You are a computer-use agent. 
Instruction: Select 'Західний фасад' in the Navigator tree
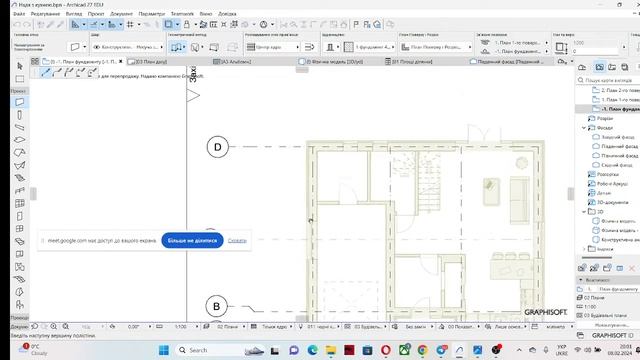(x=618, y=137)
